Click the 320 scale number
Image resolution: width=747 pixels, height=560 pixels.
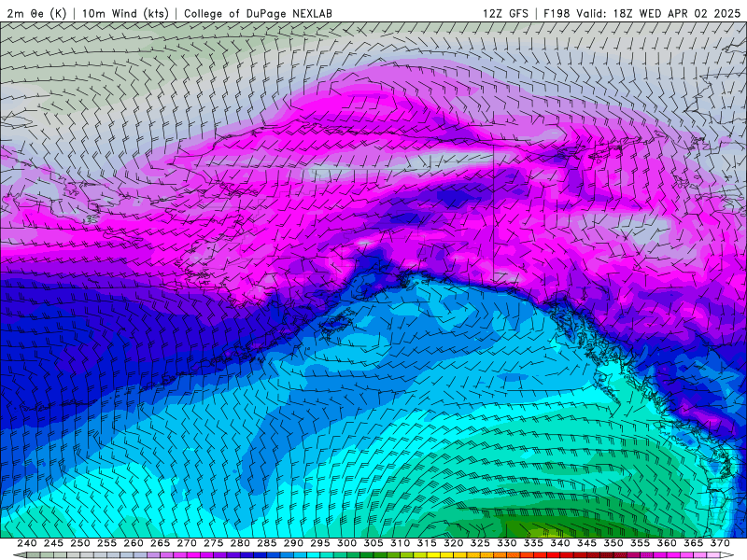tap(454, 543)
